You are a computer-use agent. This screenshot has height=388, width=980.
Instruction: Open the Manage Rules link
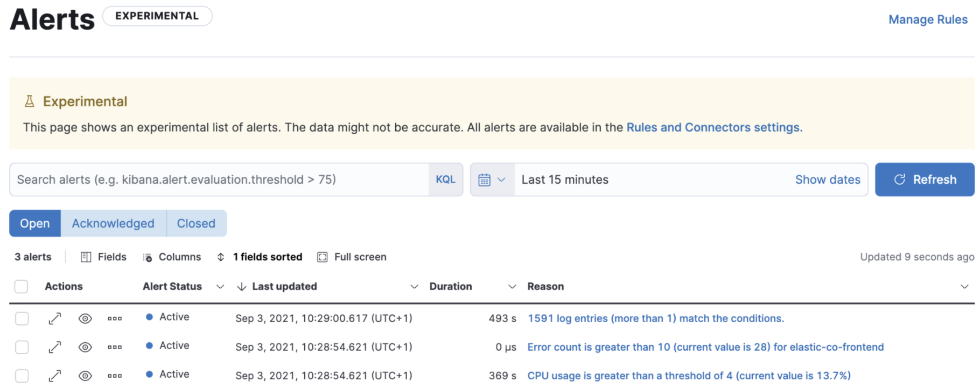pyautogui.click(x=928, y=20)
